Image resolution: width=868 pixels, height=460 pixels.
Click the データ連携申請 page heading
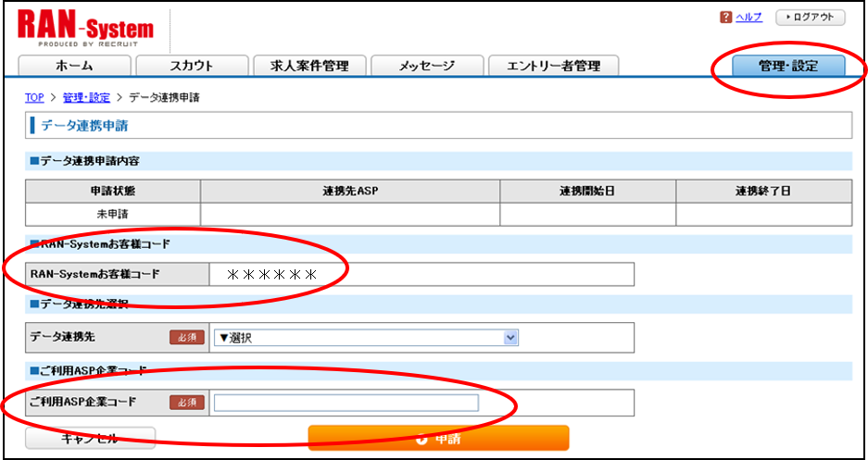(84, 126)
